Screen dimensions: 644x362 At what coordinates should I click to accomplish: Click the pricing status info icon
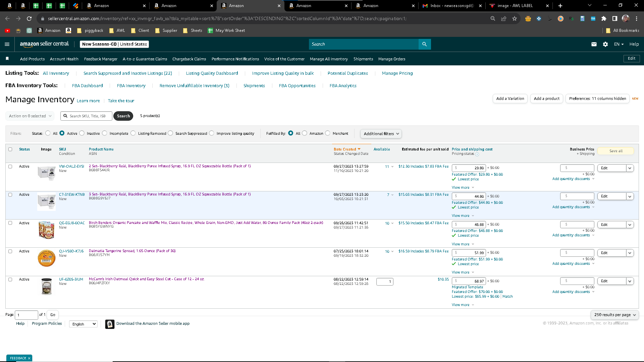pyautogui.click(x=477, y=155)
